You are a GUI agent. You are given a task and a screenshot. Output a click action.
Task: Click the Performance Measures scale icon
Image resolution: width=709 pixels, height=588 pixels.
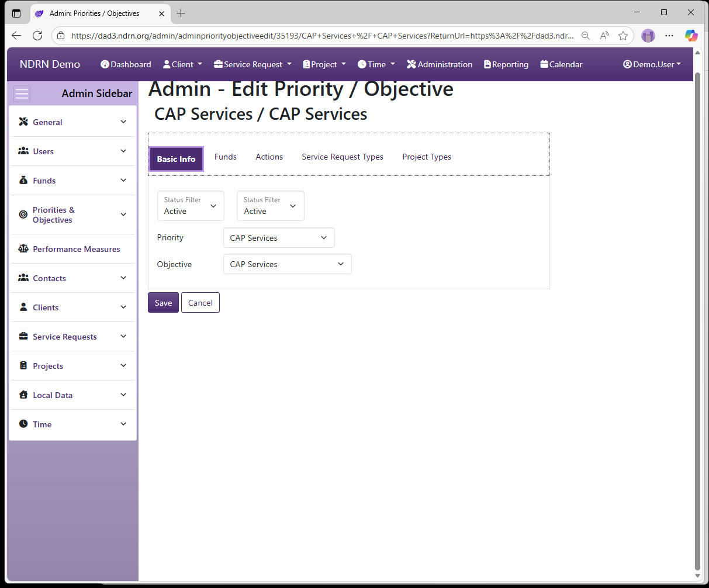tap(23, 248)
